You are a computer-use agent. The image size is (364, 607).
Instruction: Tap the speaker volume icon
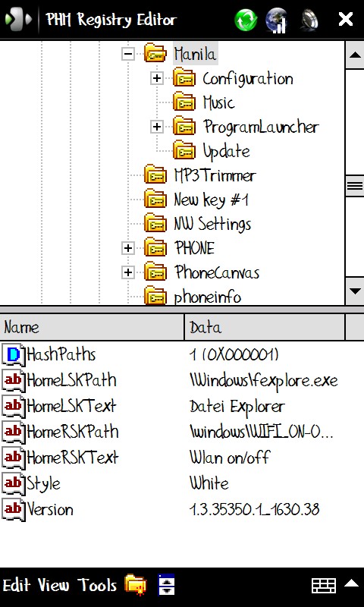(x=309, y=20)
